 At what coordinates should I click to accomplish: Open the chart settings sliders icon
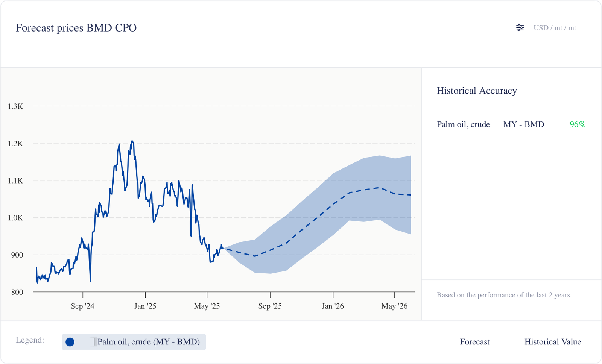tap(520, 28)
